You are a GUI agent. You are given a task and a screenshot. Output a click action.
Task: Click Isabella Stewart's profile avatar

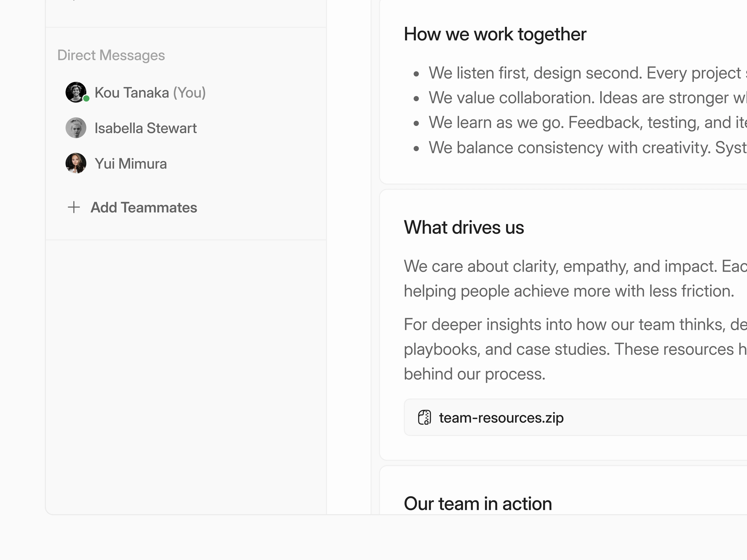(76, 128)
